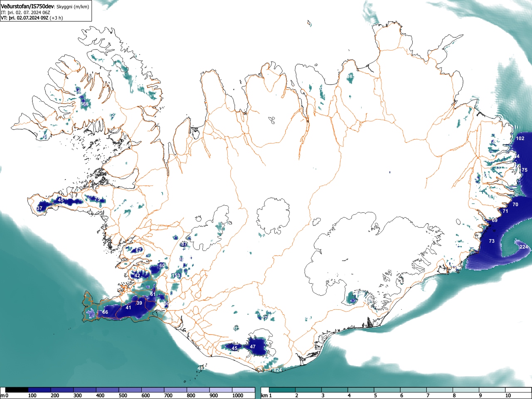Screen dimensions: 532x399
Task: Click the '75' value near the eastern fjords
Action: point(525,170)
